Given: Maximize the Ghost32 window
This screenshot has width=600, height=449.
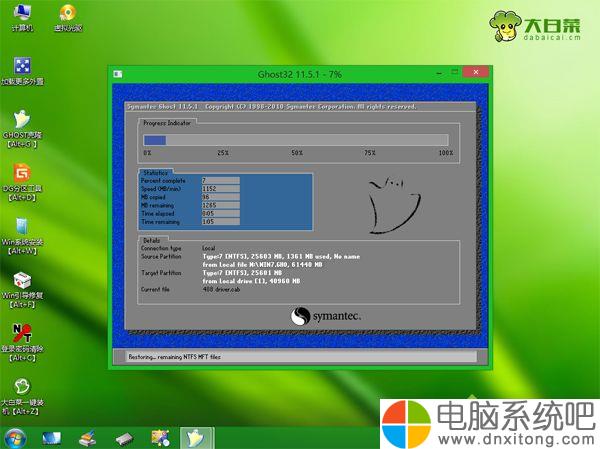Looking at the screenshot, I should (455, 72).
